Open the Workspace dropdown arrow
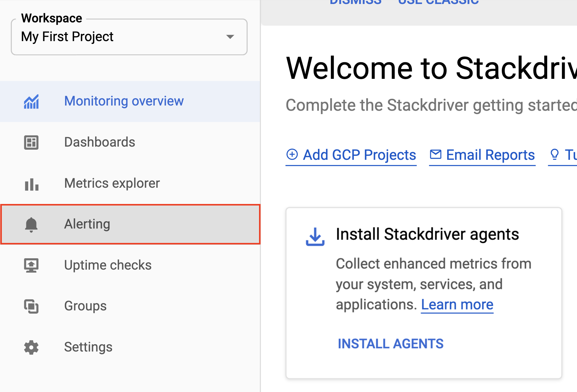 click(230, 37)
